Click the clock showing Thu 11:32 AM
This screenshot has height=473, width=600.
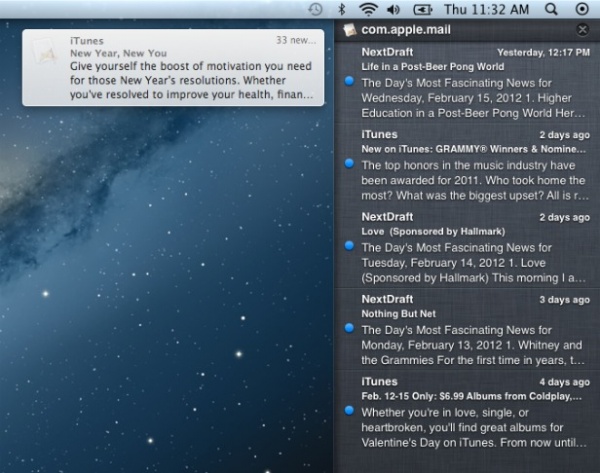[x=486, y=9]
